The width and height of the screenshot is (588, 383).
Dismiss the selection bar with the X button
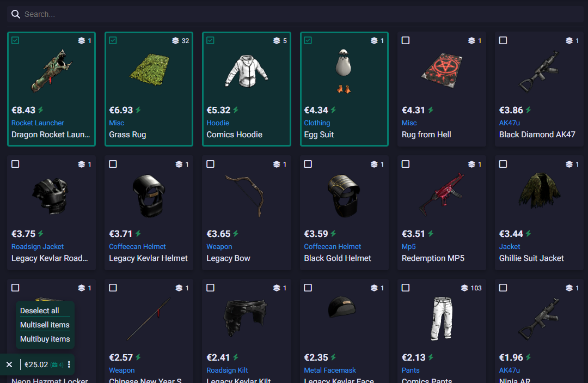coord(9,364)
